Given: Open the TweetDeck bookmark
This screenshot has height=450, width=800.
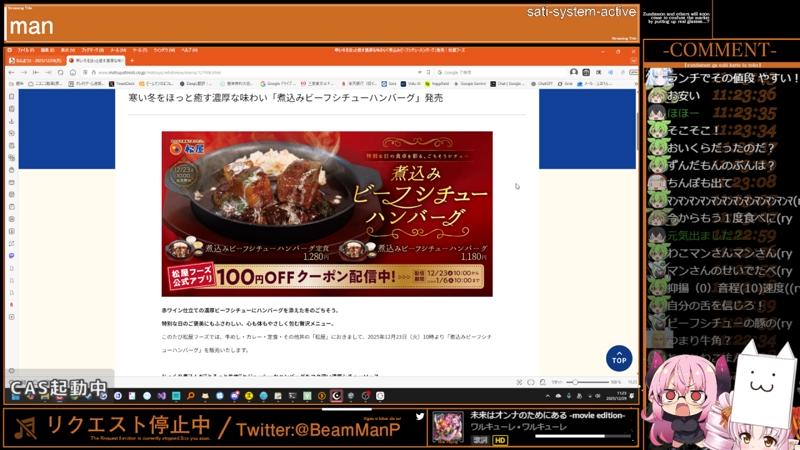Looking at the screenshot, I should tap(122, 84).
